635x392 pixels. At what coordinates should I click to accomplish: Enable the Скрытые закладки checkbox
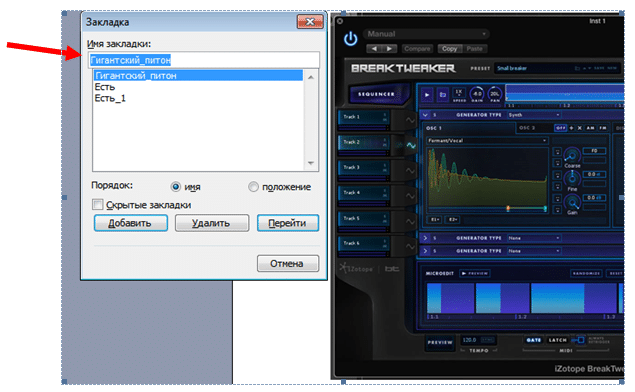[x=97, y=204]
